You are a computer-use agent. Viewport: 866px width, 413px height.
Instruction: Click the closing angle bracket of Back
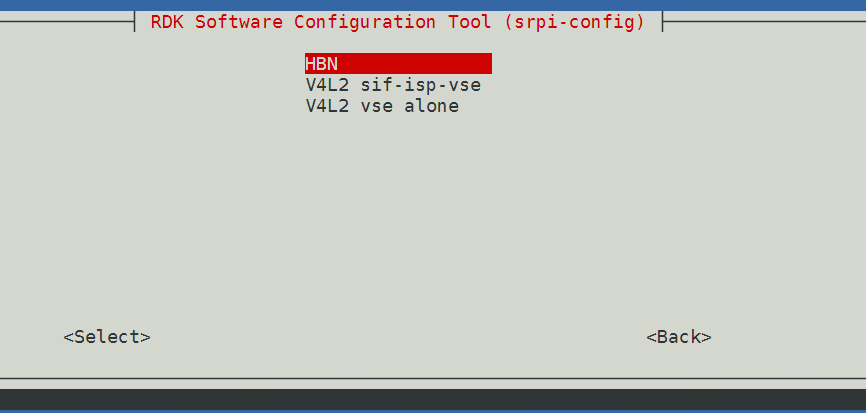(706, 337)
